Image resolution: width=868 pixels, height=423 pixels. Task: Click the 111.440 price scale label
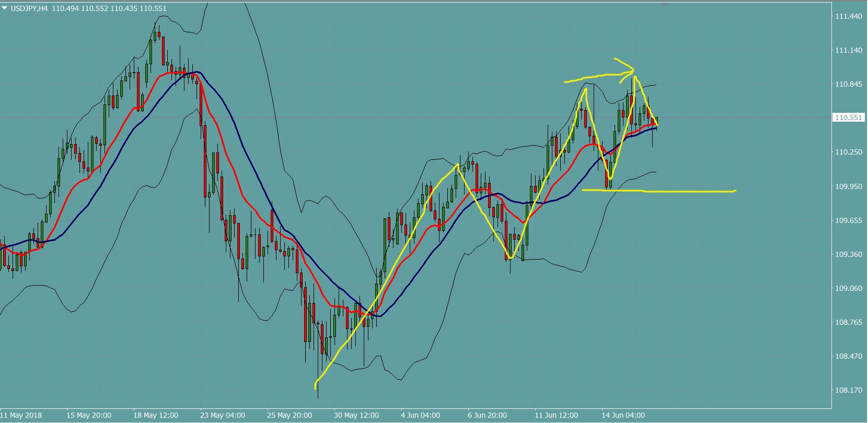[x=848, y=17]
